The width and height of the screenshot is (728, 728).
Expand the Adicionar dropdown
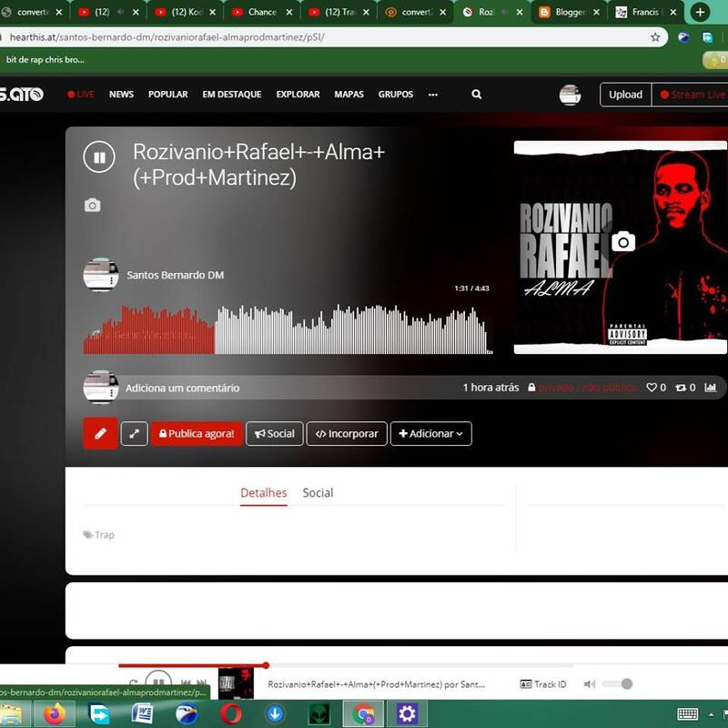pos(430,434)
